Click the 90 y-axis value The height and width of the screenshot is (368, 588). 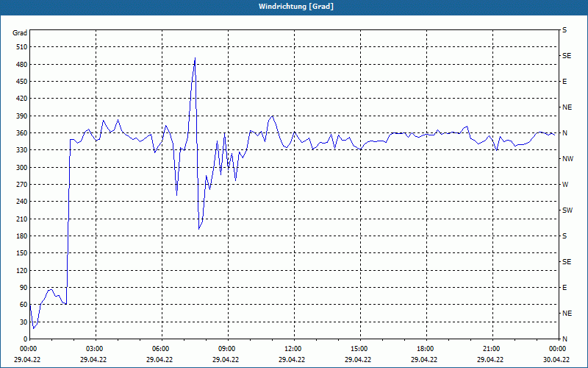coord(24,288)
